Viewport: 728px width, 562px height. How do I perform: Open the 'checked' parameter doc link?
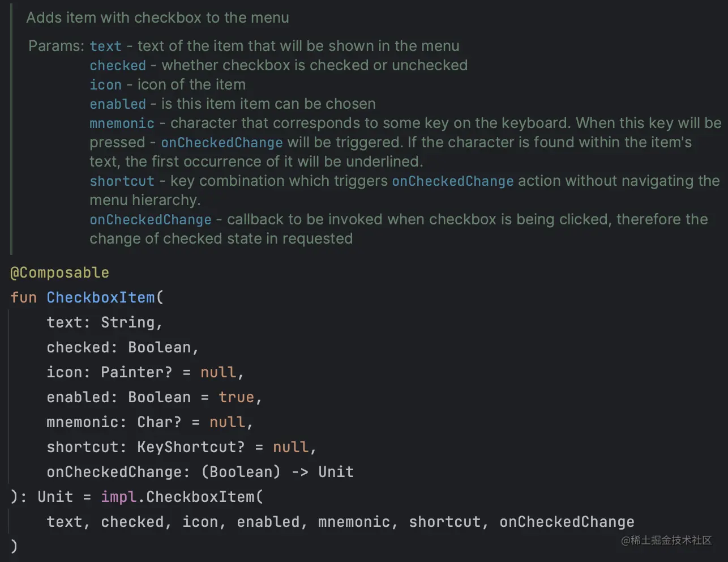click(118, 66)
